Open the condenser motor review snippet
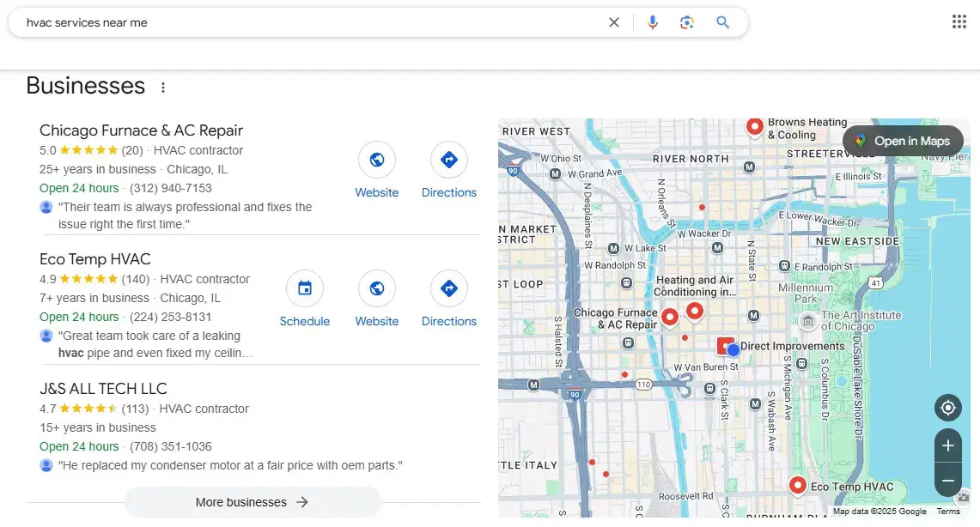Viewport: 980px width, 527px height. [x=230, y=465]
